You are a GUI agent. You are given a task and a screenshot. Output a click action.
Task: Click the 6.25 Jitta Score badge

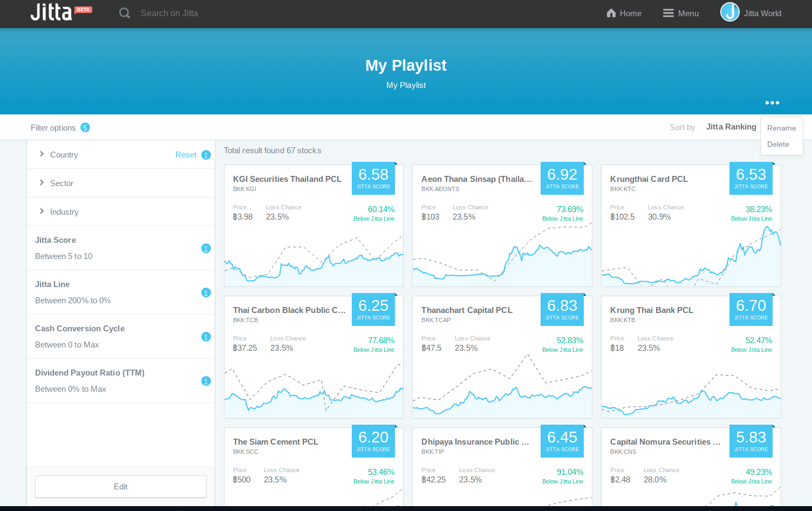(x=373, y=310)
